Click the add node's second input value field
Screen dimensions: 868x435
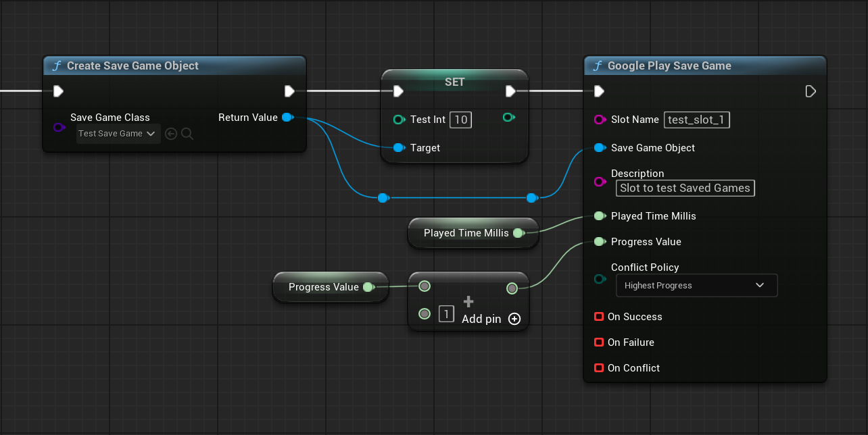pos(446,313)
